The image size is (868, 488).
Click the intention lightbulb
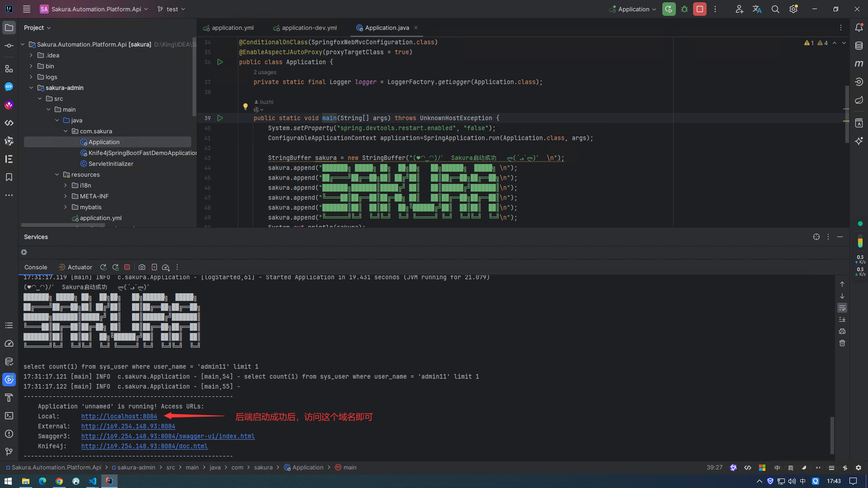click(x=245, y=107)
